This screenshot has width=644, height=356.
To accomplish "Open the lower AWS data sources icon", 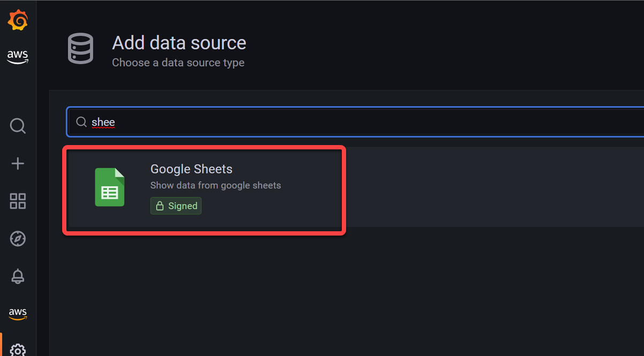I will 18,314.
